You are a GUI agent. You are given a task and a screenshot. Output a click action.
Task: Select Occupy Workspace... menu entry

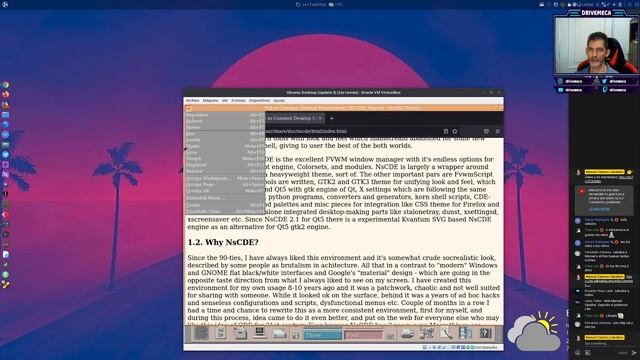tap(225, 178)
